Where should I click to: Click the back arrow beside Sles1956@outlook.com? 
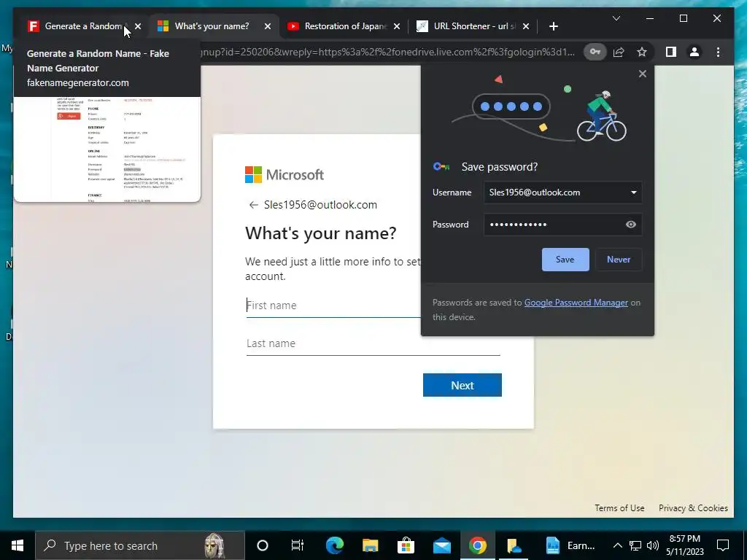253,205
